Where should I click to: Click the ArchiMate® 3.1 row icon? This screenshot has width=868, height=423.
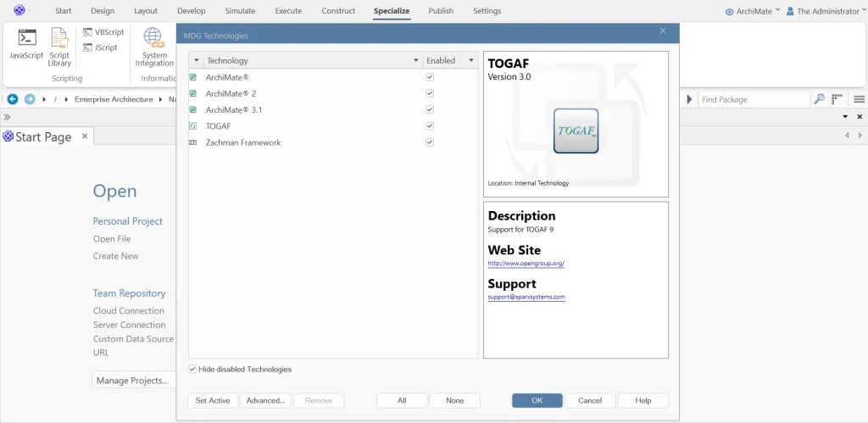[193, 109]
